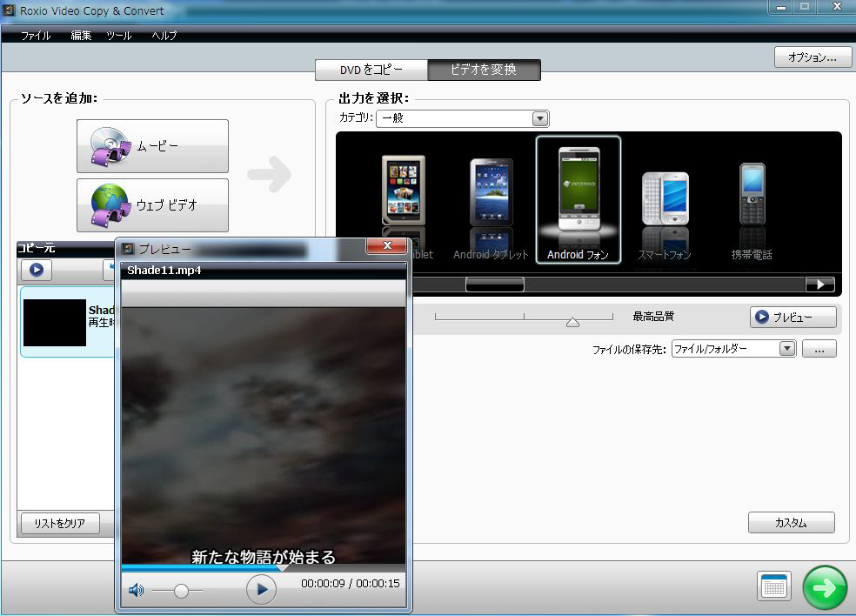Open the ファイル menu
This screenshot has height=616, width=856.
(x=36, y=36)
